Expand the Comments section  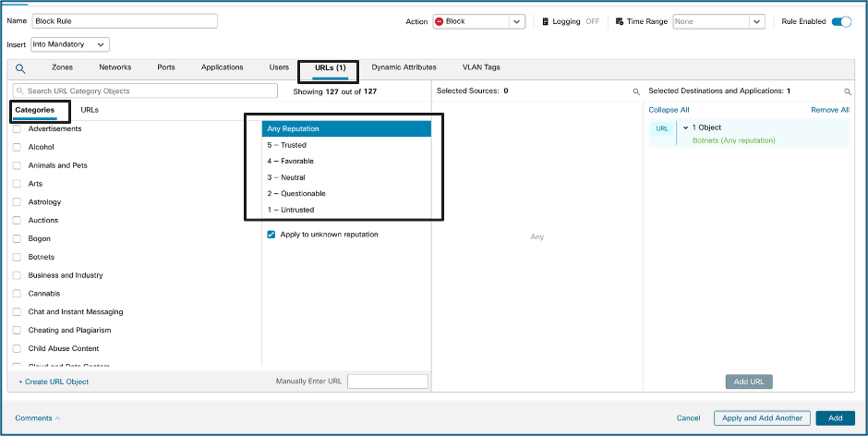(38, 418)
